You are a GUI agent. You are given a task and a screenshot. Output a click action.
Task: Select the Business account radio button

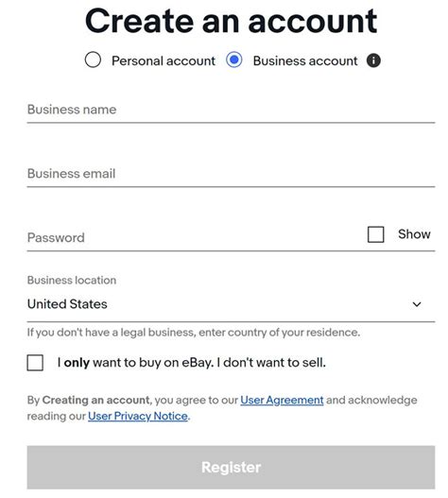[x=233, y=60]
